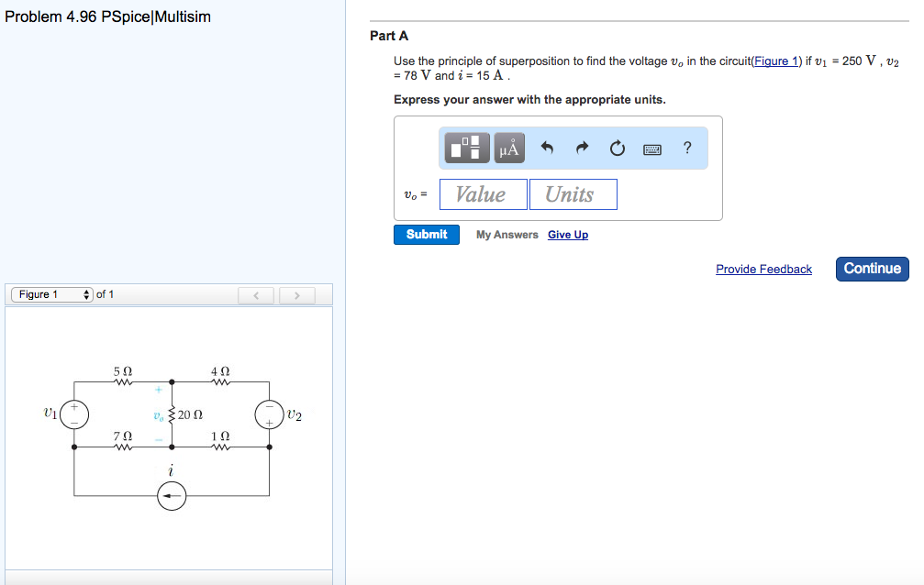Image resolution: width=924 pixels, height=585 pixels.
Task: Open the keyboard shortcuts icon
Action: coord(651,147)
